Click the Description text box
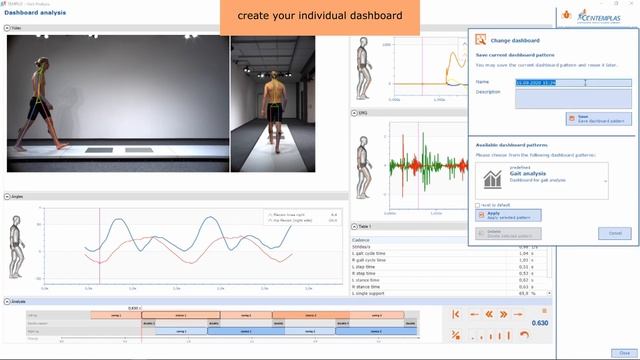The image size is (640, 360). (573, 99)
